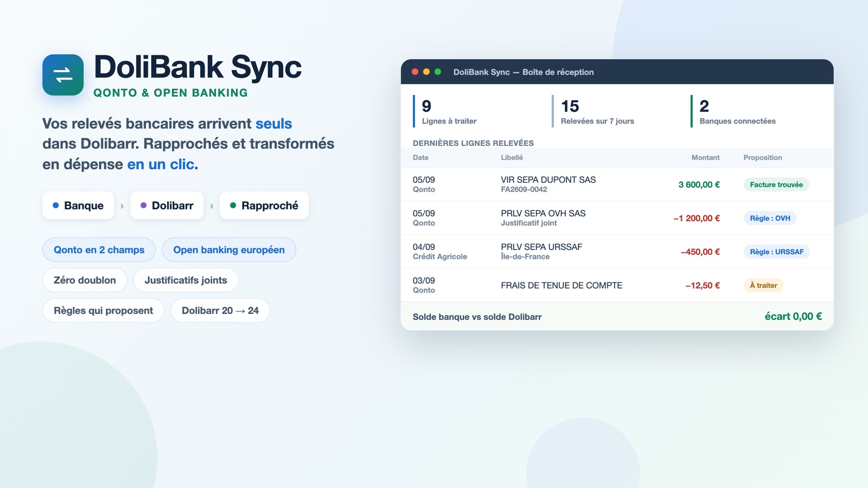868x488 pixels.
Task: Click the red close dot in window title bar
Action: pos(415,72)
